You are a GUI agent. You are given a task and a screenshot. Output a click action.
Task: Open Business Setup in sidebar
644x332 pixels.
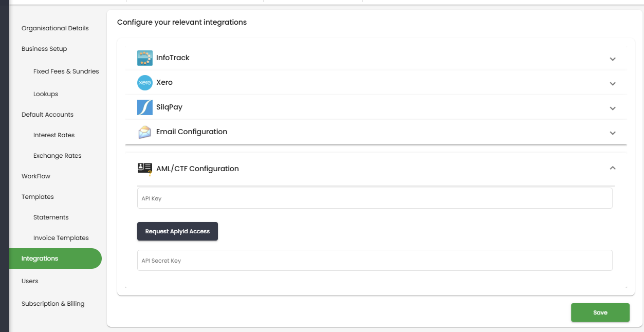[44, 49]
